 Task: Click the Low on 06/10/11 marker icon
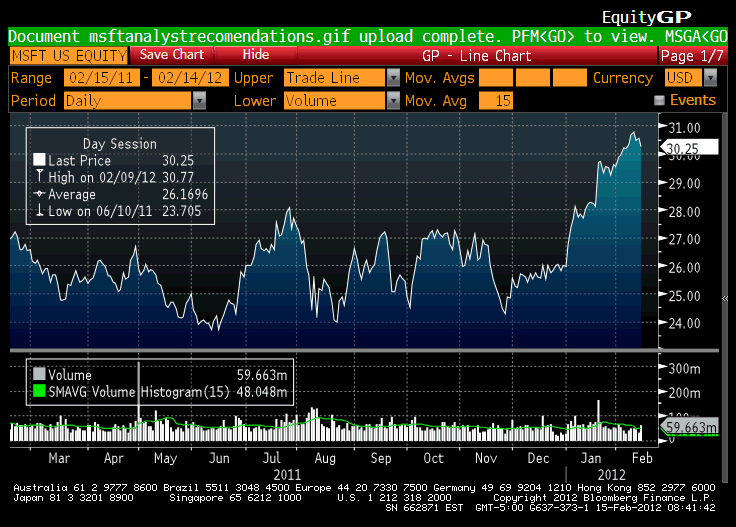coord(39,210)
